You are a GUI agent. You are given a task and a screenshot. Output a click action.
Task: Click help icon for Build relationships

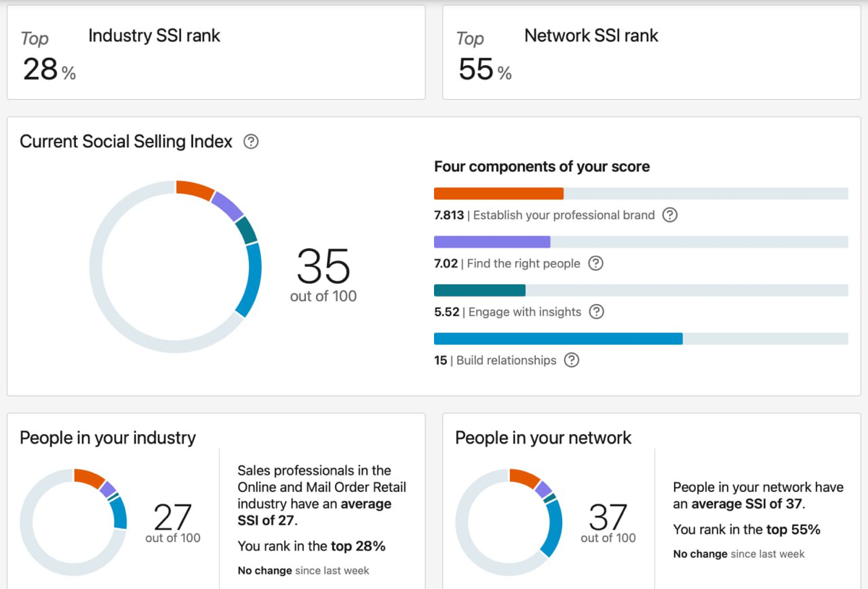point(572,360)
